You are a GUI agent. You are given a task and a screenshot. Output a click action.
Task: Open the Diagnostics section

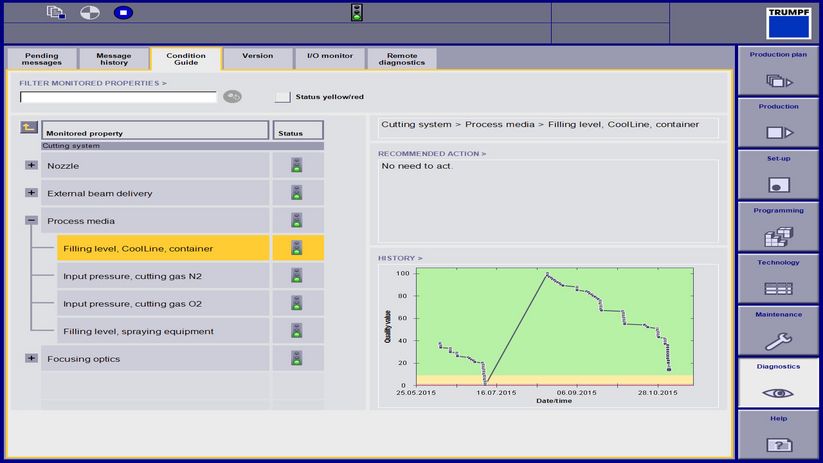(778, 383)
